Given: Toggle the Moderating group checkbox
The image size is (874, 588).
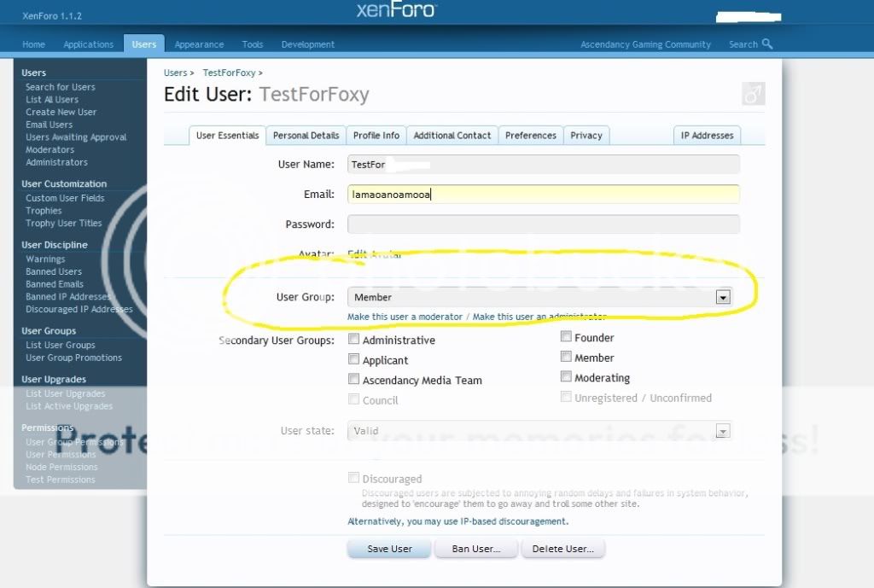Looking at the screenshot, I should (566, 377).
